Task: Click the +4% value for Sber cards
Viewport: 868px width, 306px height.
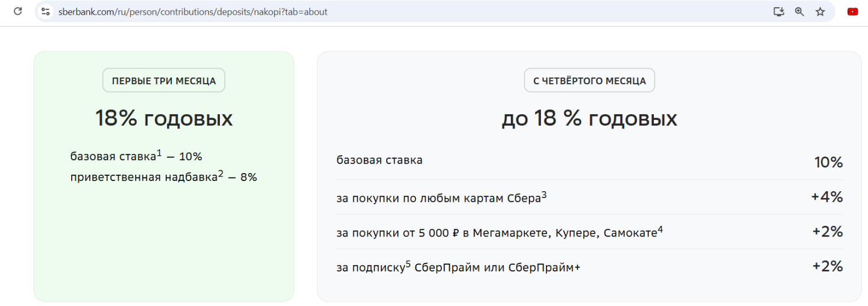Action: [x=827, y=197]
